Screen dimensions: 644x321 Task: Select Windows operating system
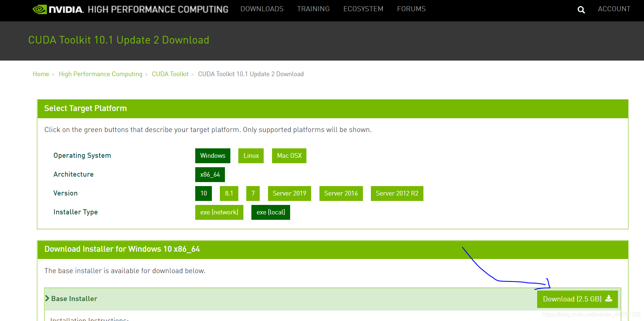[x=213, y=156]
